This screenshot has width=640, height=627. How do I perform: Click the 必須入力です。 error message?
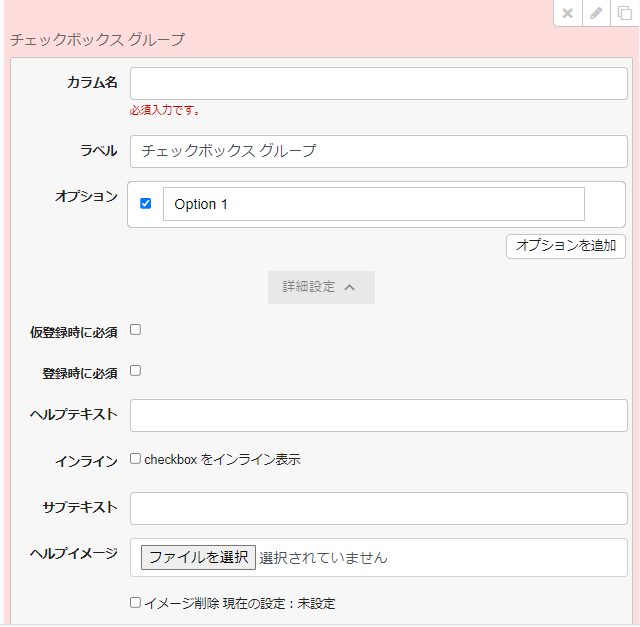(165, 111)
